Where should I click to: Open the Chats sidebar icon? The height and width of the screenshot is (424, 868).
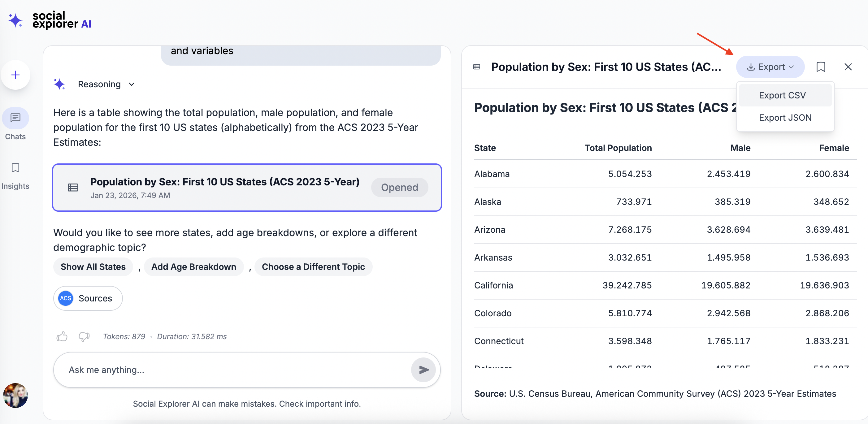[x=15, y=118]
